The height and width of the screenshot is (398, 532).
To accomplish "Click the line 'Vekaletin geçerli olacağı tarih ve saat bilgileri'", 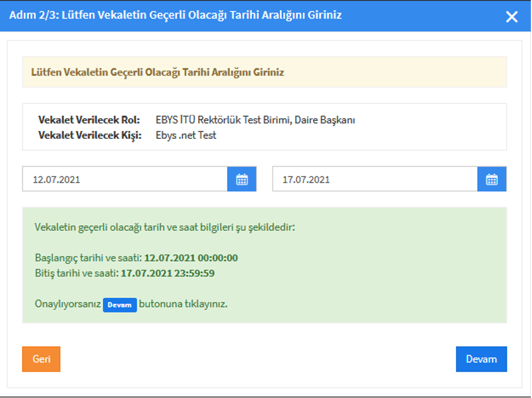I will click(x=164, y=228).
